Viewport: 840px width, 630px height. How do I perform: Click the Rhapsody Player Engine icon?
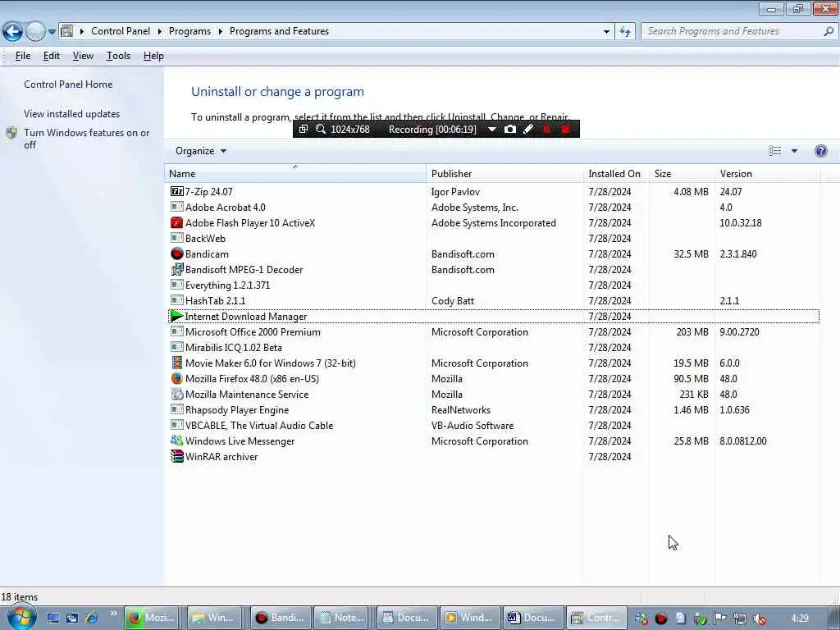177,409
